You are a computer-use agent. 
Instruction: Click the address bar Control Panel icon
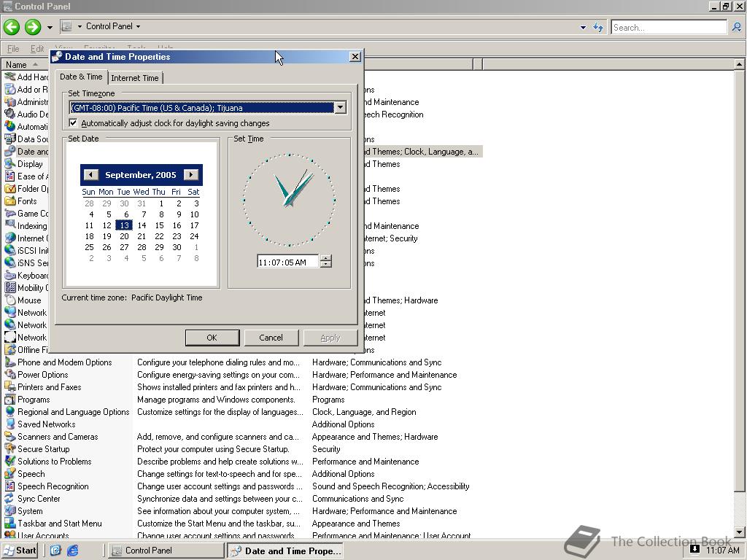click(x=66, y=26)
